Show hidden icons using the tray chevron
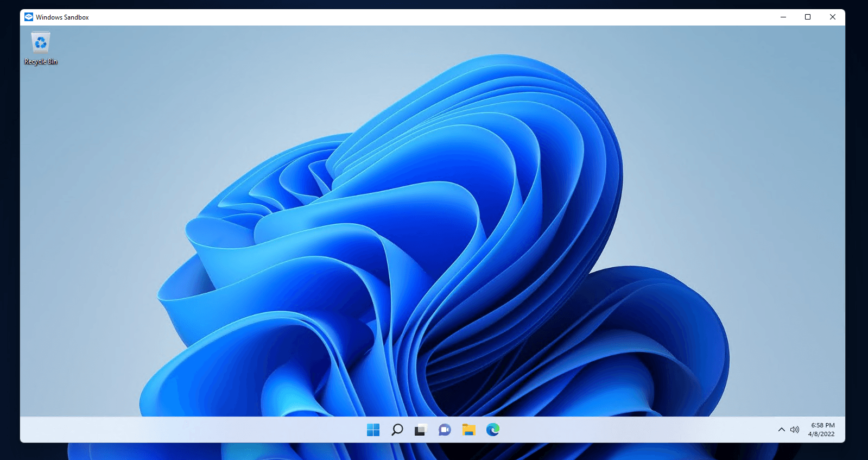 [x=782, y=430]
